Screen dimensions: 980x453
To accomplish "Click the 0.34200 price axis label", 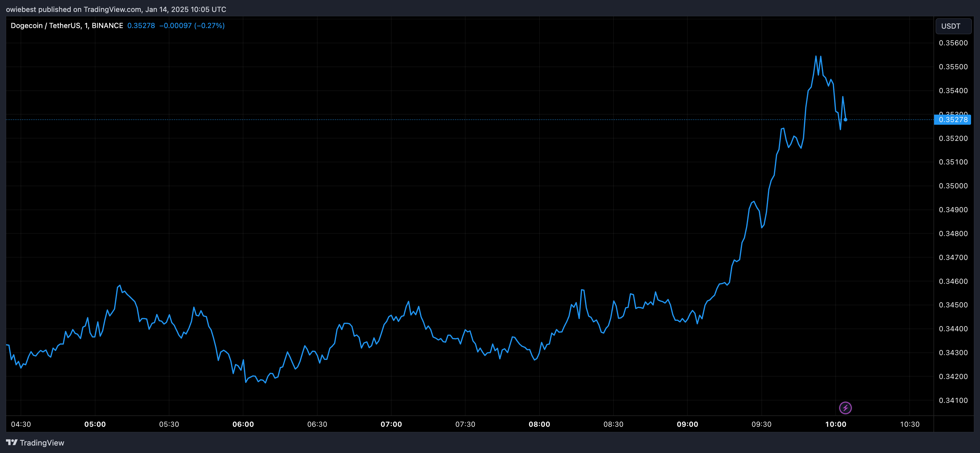I will click(953, 377).
